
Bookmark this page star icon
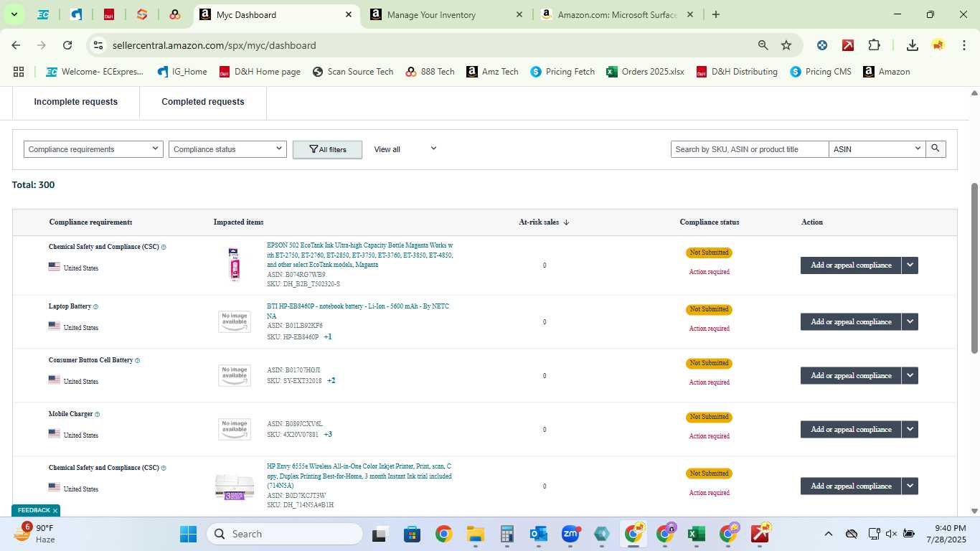(786, 45)
